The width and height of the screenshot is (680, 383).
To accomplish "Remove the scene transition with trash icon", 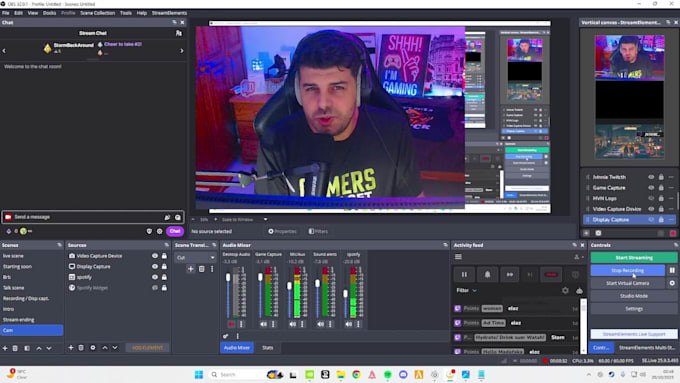I will click(202, 269).
